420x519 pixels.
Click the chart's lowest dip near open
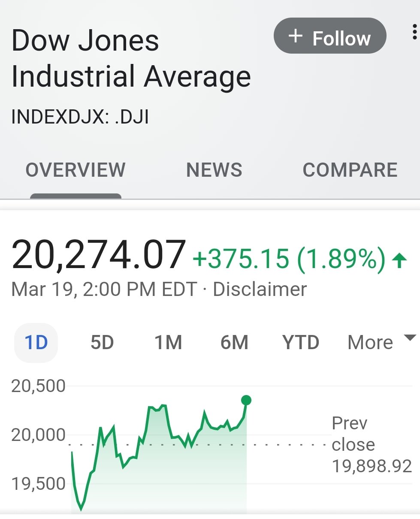81,509
